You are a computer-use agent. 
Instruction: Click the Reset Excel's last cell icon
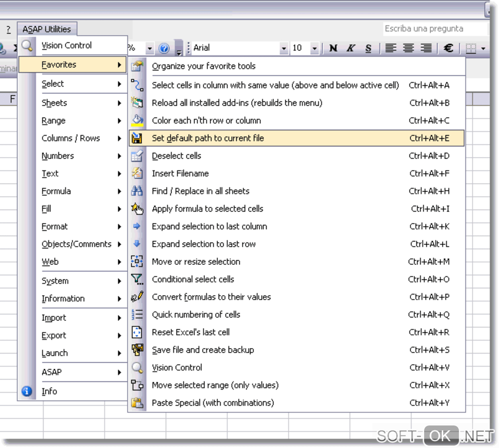pyautogui.click(x=137, y=332)
